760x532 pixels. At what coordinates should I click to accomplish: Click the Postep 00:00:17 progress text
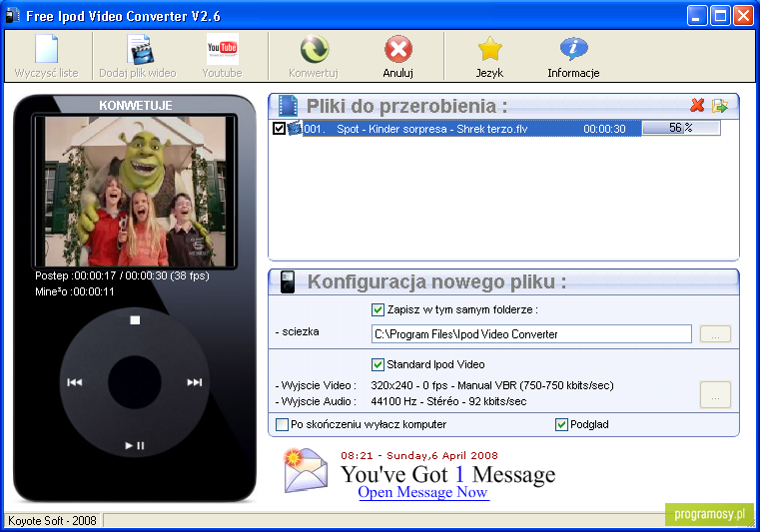coord(122,275)
